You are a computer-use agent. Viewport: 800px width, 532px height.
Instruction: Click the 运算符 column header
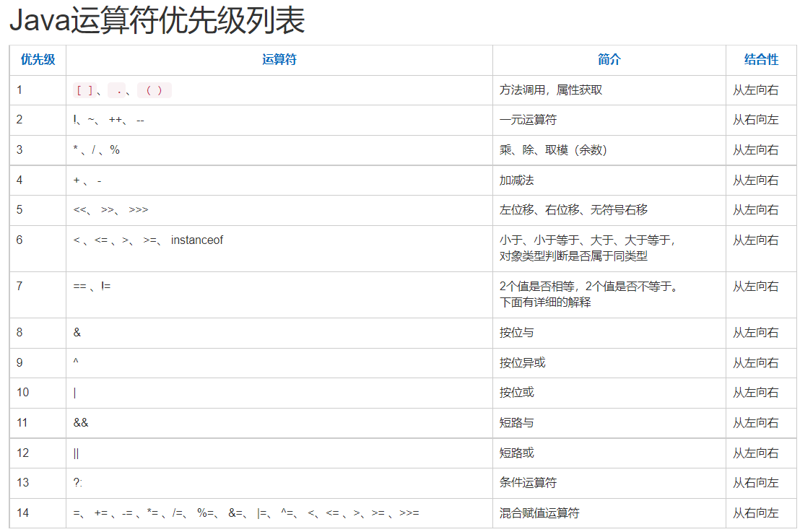[279, 60]
